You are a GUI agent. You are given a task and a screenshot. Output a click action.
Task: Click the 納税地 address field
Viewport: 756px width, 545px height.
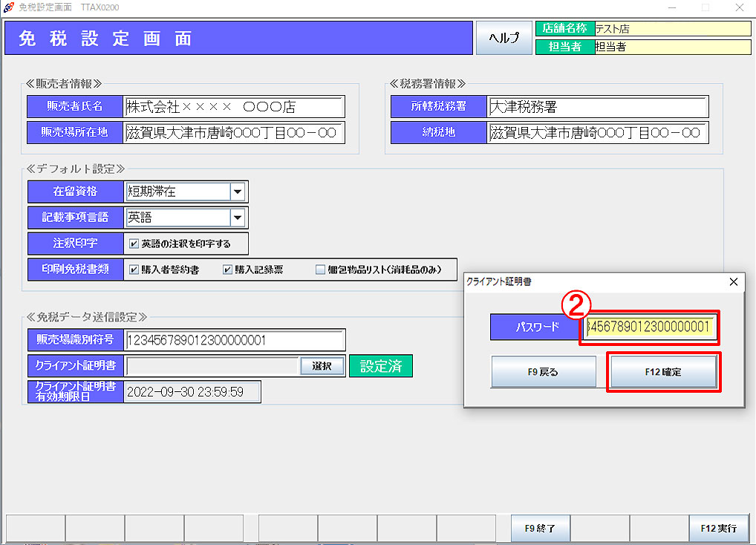pyautogui.click(x=598, y=132)
